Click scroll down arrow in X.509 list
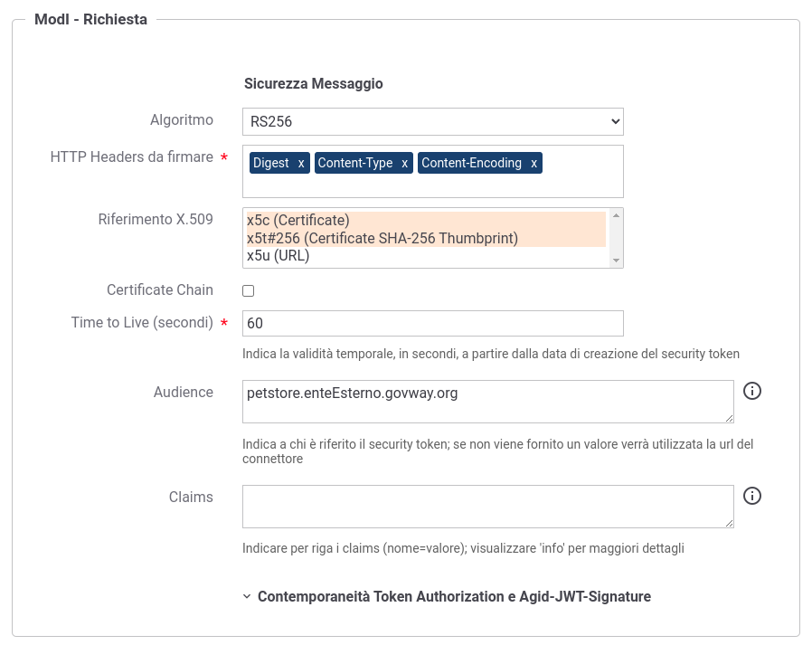812x645 pixels. point(617,261)
